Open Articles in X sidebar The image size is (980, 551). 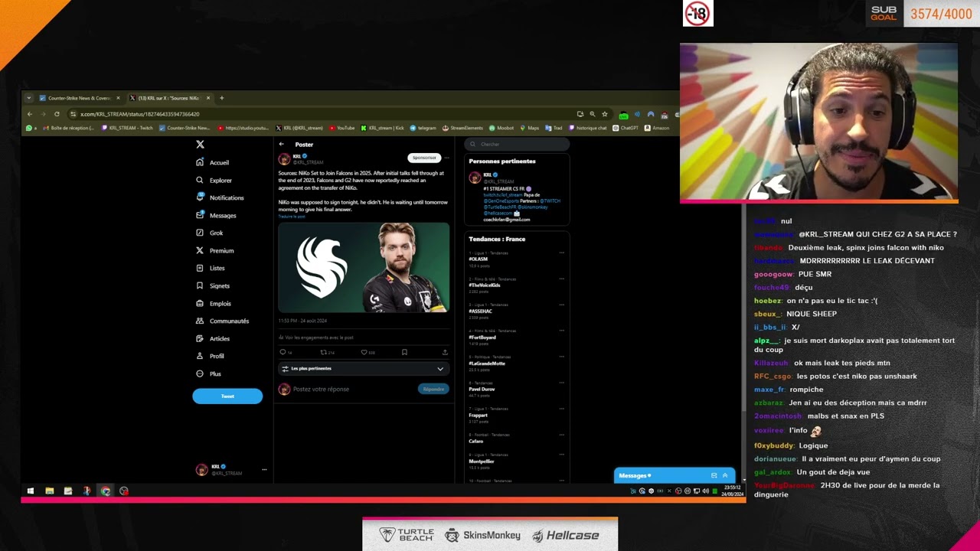(213, 338)
